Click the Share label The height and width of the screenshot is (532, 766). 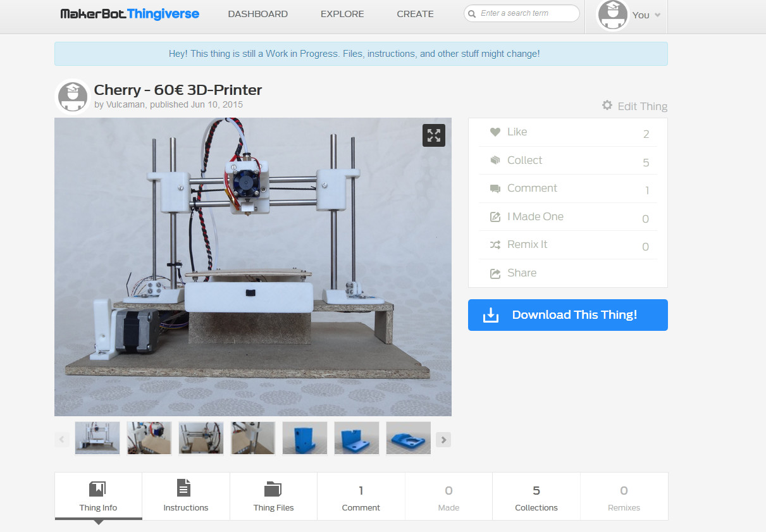coord(522,273)
